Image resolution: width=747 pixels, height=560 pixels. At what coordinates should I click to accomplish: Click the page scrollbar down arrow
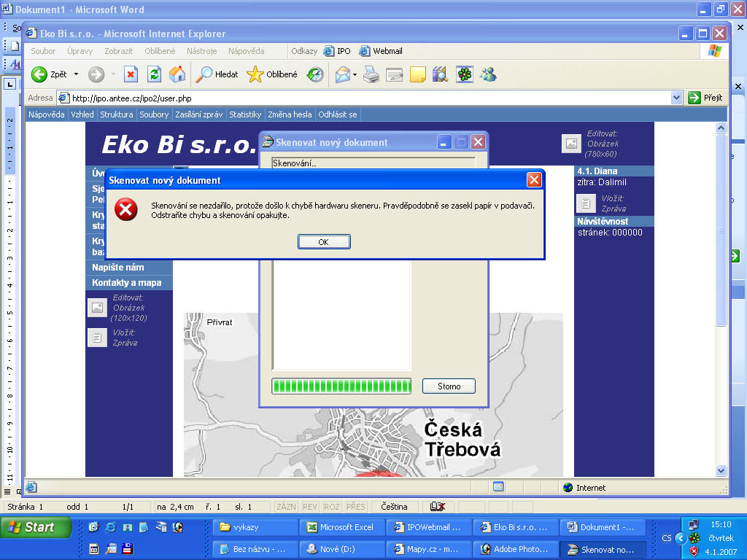(x=721, y=470)
